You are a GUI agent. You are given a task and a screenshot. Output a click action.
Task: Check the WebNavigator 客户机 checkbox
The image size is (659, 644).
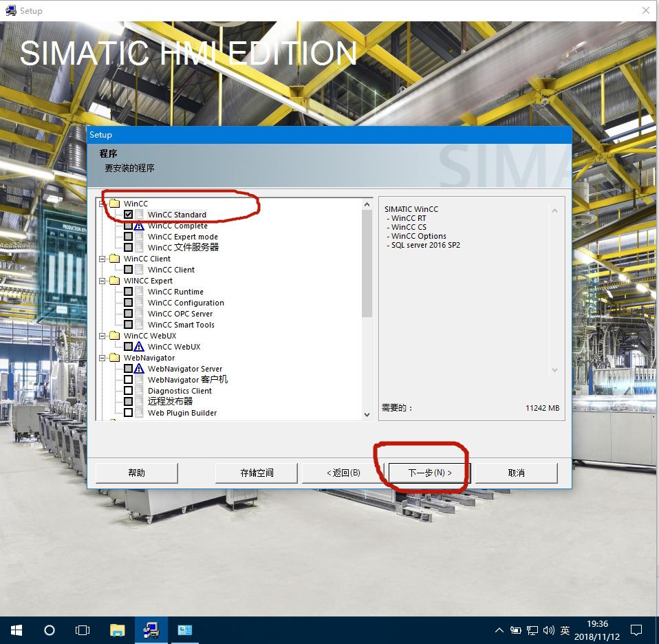tap(129, 380)
